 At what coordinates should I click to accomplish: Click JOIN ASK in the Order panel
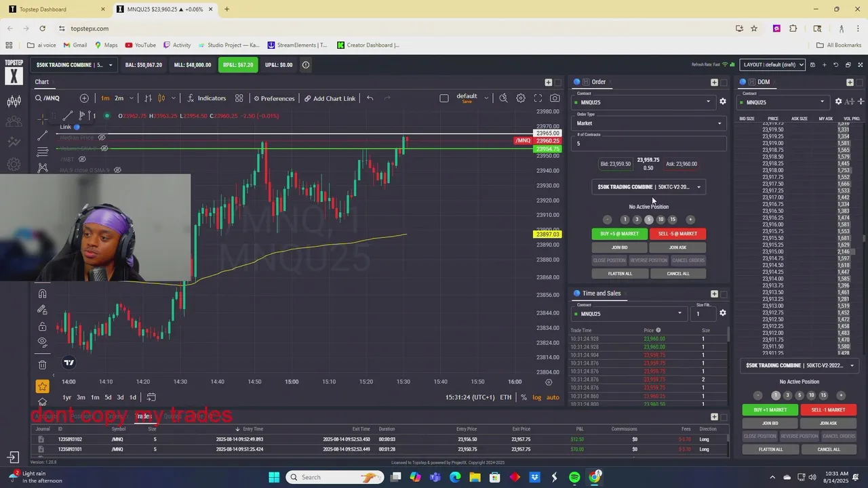click(677, 247)
